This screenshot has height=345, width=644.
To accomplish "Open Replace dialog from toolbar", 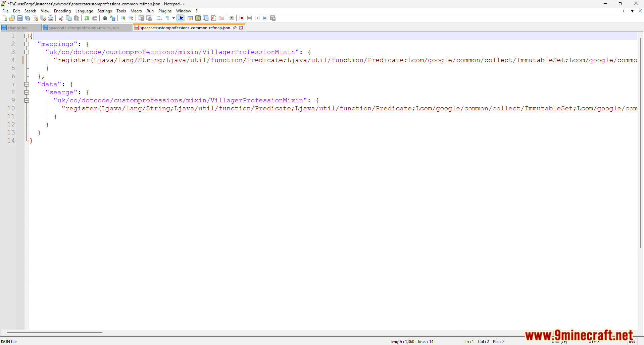I will pos(113,18).
